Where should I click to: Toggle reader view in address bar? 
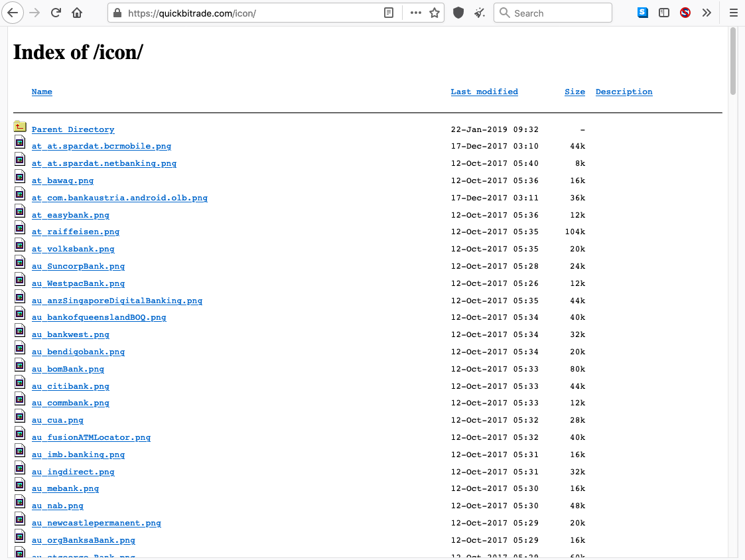389,13
